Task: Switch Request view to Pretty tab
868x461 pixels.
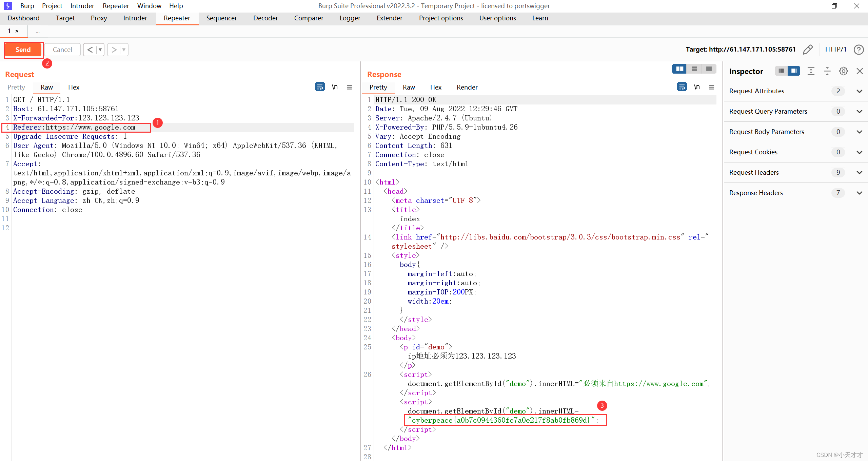Action: click(16, 87)
